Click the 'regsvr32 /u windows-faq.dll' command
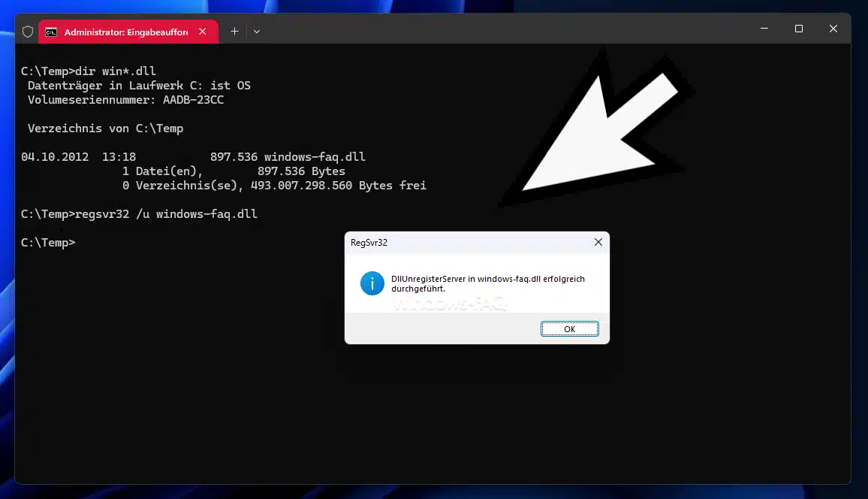868x499 pixels. coord(139,213)
